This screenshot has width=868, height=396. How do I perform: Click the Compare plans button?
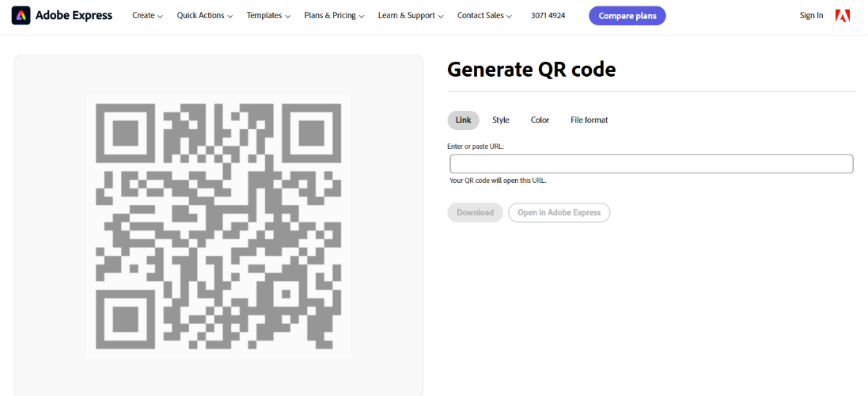click(x=627, y=16)
